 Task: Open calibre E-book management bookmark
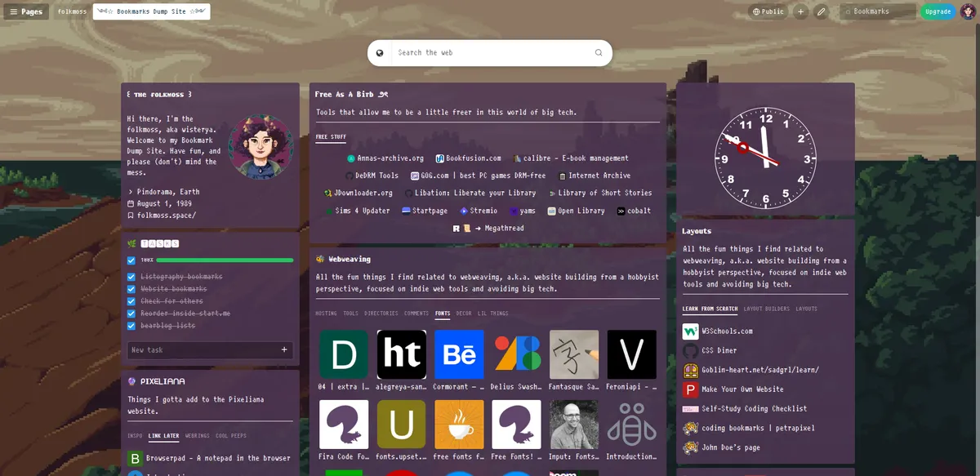tap(571, 158)
